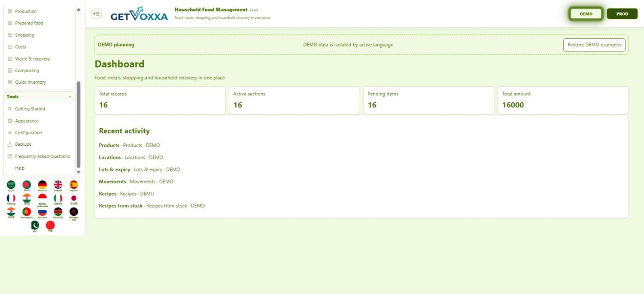Choose the Français flag icon
The image size is (644, 294).
[11, 198]
